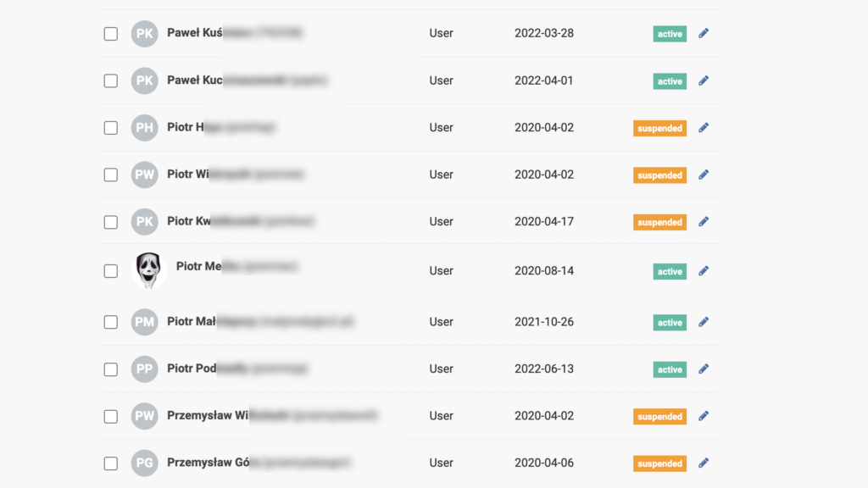Viewport: 868px width, 488px height.
Task: Open Przemysław Wi user name link
Action: coord(272,415)
